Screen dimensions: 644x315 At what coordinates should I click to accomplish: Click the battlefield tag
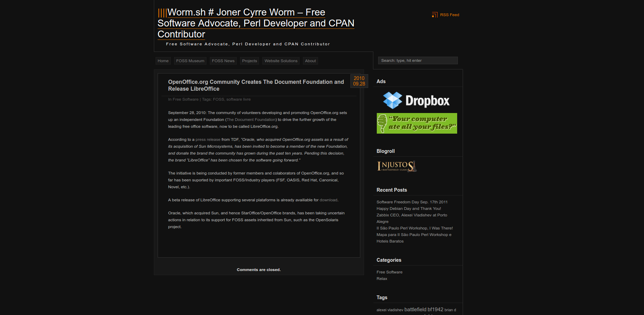point(415,310)
